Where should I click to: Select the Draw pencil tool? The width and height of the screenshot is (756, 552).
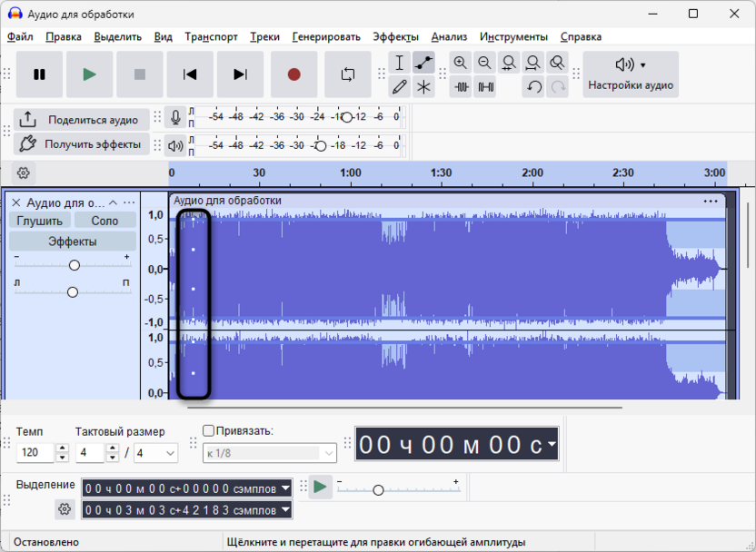pos(399,86)
